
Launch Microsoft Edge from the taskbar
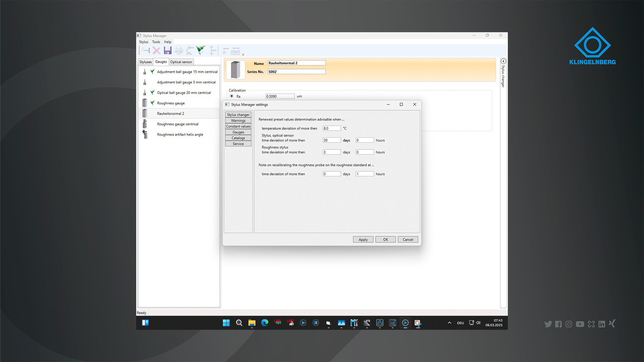coord(265,323)
